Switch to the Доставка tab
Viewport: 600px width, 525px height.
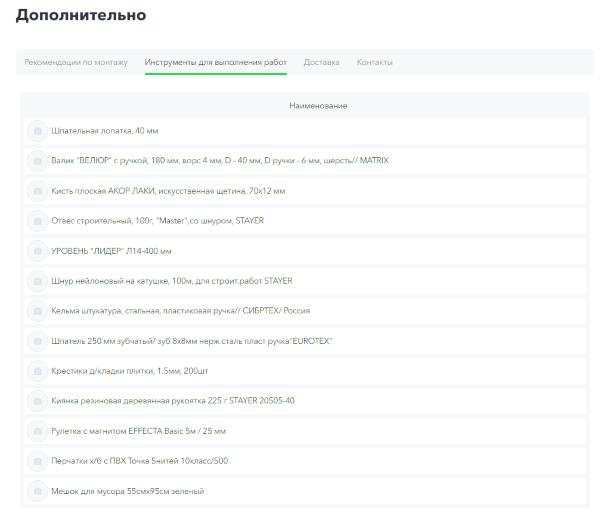(321, 62)
